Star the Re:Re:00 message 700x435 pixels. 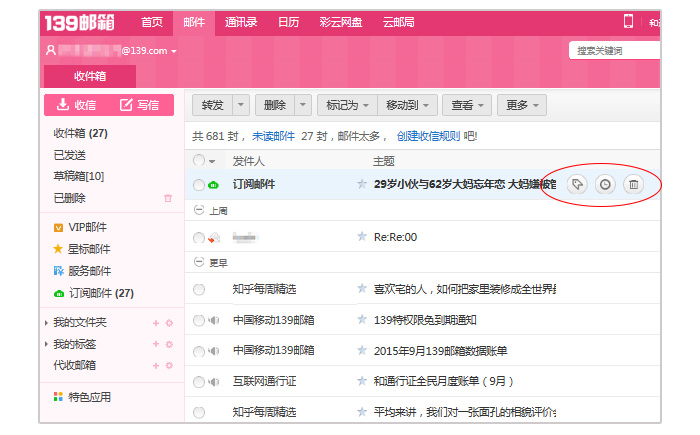(362, 236)
